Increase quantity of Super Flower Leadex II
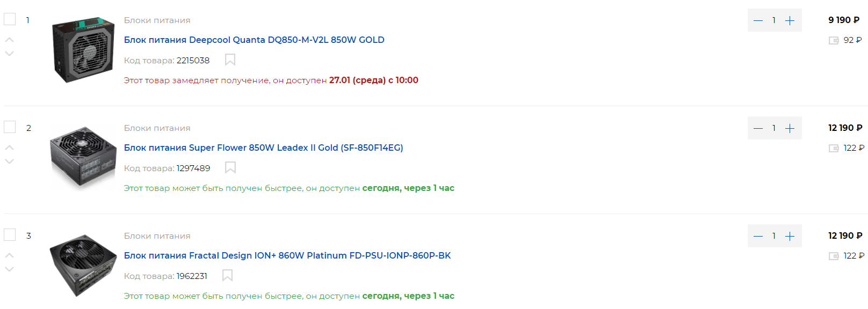This screenshot has height=309, width=868. 790,129
